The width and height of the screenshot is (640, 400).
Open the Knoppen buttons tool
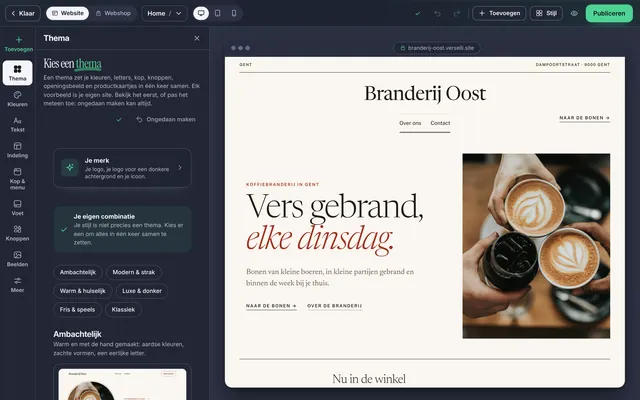[x=18, y=233]
